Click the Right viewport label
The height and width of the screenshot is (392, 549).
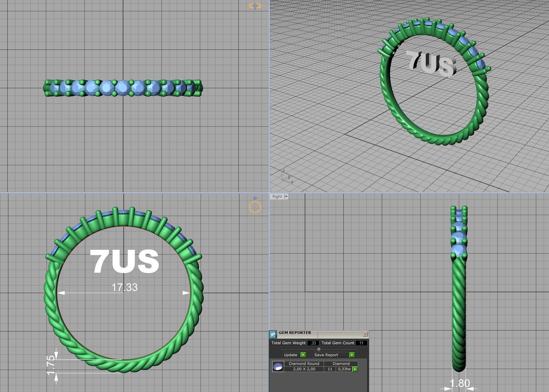[277, 197]
